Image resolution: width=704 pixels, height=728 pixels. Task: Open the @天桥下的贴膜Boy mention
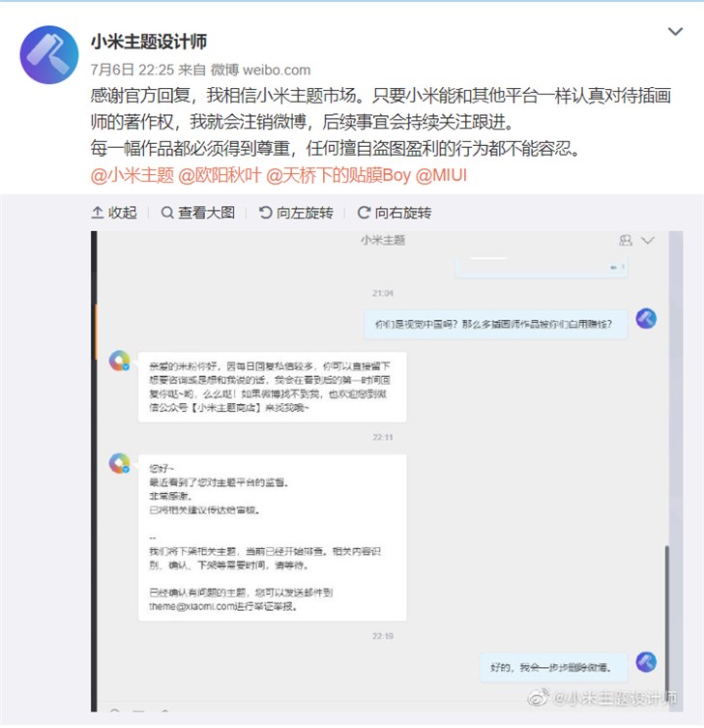point(338,176)
